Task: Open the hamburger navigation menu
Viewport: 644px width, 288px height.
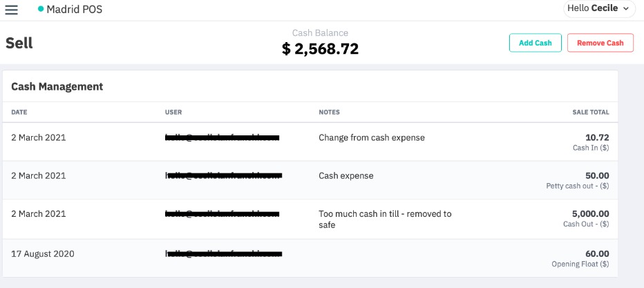Action: tap(12, 10)
